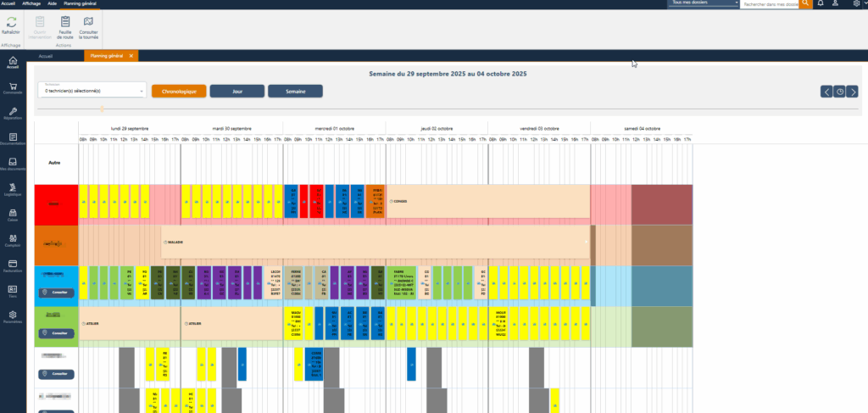Open Feuille de route from the ribbon
The image size is (868, 413).
[x=64, y=22]
